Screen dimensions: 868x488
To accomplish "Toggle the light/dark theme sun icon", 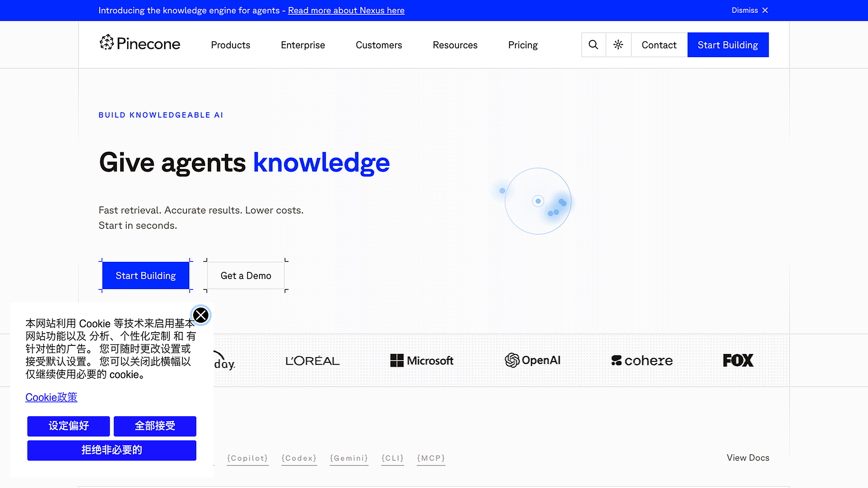I will [618, 45].
